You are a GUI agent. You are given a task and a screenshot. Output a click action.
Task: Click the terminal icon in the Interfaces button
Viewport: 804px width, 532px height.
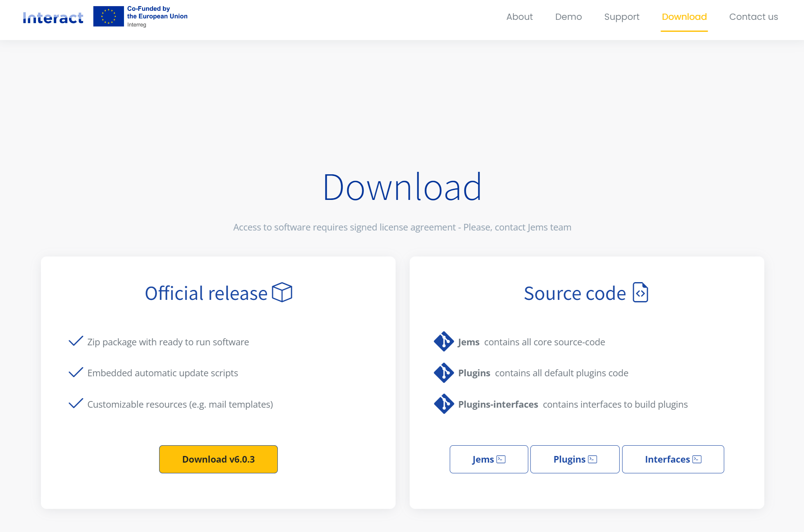point(697,459)
